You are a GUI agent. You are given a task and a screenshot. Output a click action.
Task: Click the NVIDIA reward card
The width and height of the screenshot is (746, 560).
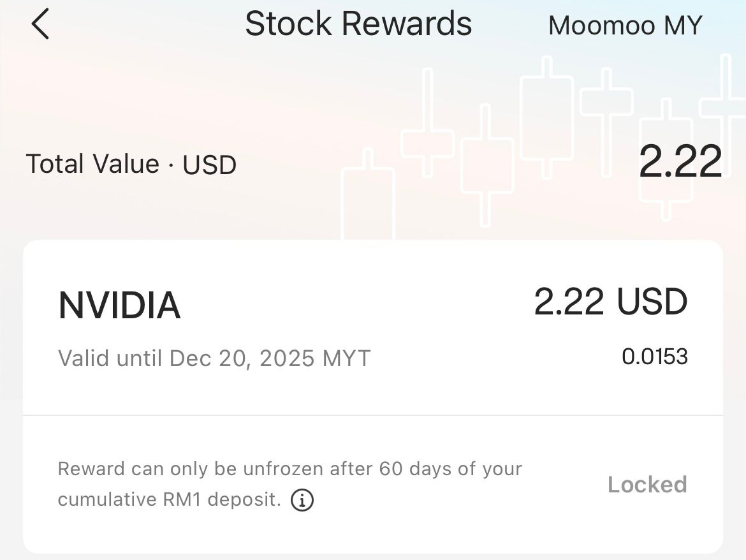373,328
